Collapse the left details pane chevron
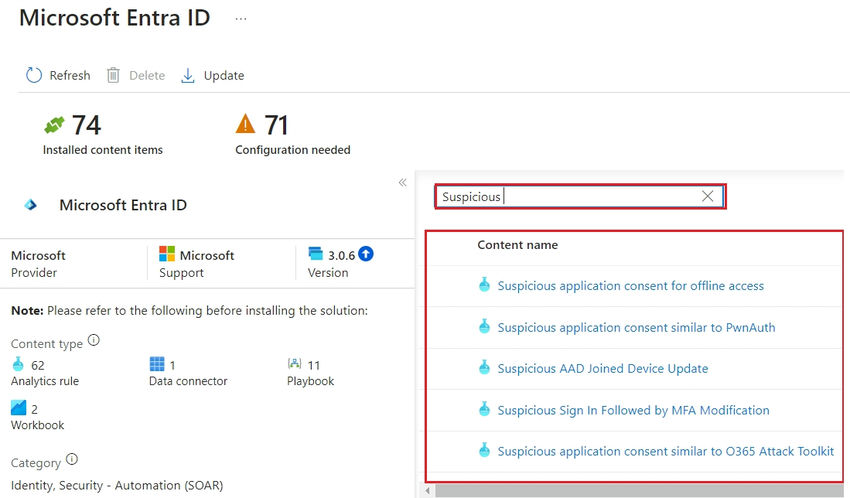The width and height of the screenshot is (850, 498). click(402, 182)
